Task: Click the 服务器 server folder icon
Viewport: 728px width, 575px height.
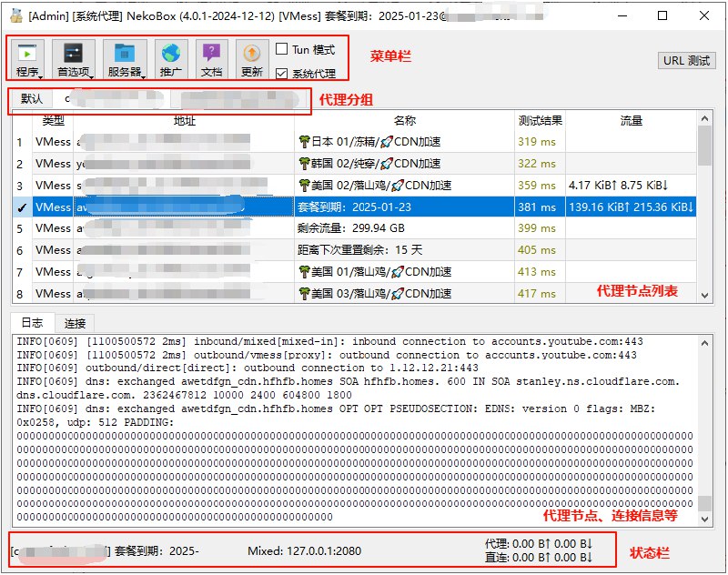Action: click(x=122, y=53)
